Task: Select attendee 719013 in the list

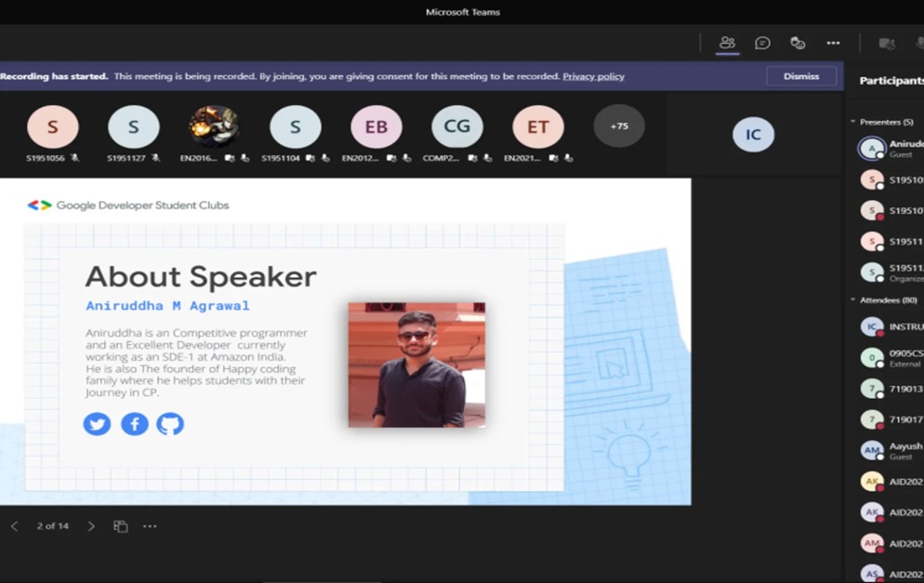Action: [891, 389]
